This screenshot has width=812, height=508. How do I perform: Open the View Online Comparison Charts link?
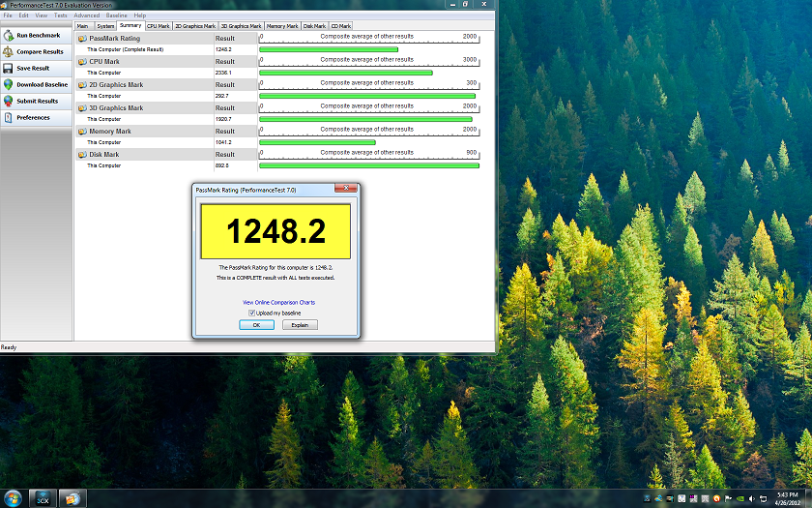point(278,303)
